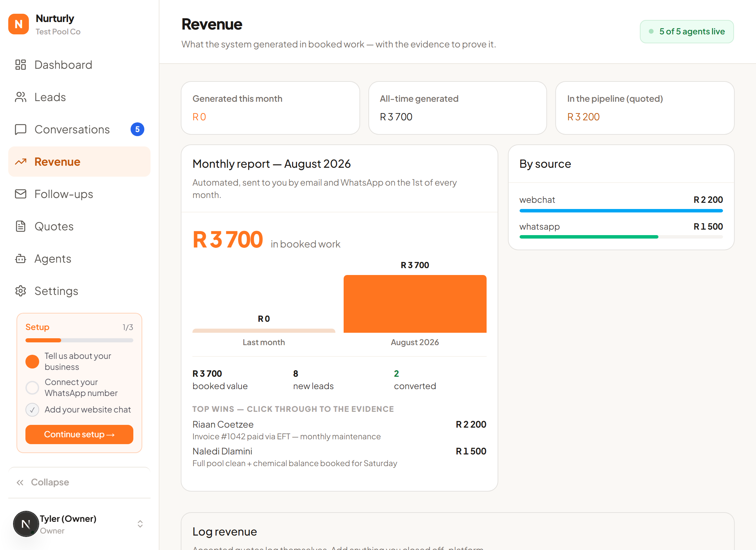Click the 'In the pipeline (quoted)' card
756x550 pixels.
[645, 108]
